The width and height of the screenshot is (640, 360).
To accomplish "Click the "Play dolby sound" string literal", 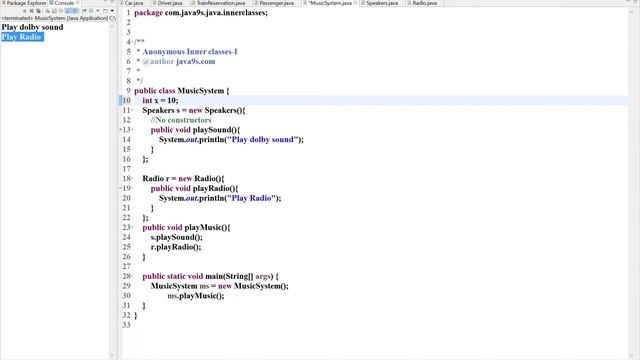I will 263,140.
